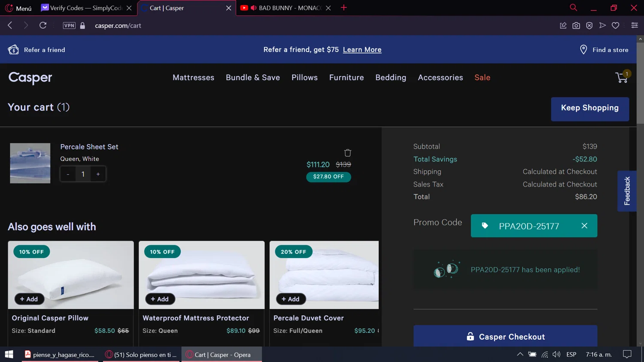Image resolution: width=644 pixels, height=362 pixels.
Task: Open the battery tray icon
Action: [532, 354]
